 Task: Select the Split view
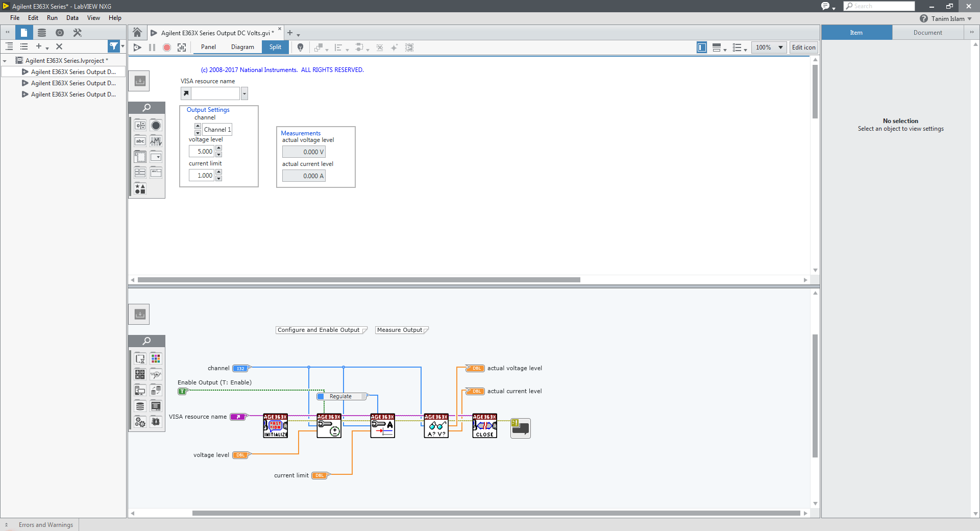(275, 47)
